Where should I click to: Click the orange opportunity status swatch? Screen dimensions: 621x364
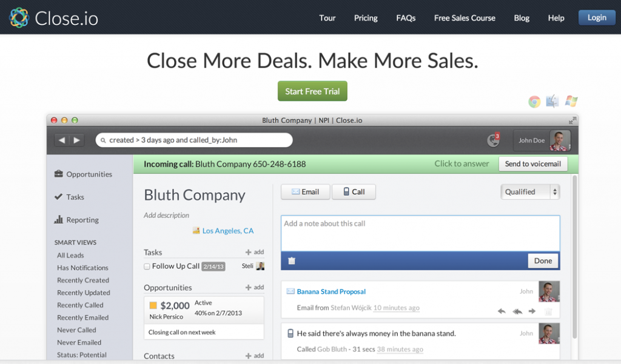click(153, 305)
